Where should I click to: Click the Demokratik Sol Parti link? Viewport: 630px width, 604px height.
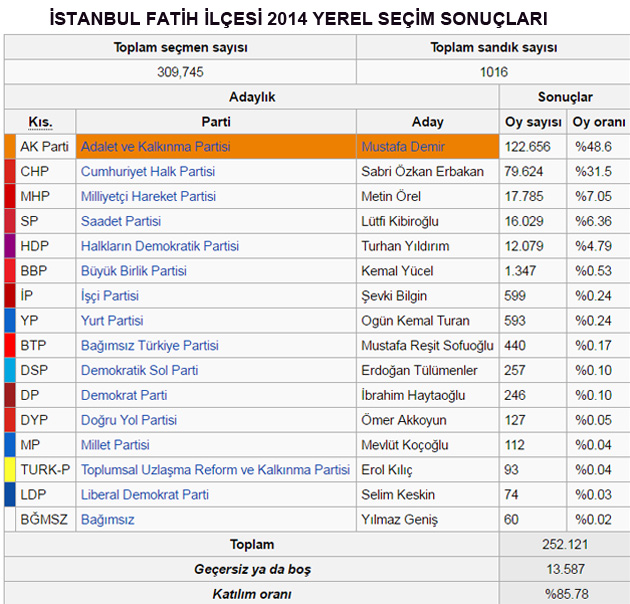point(139,370)
